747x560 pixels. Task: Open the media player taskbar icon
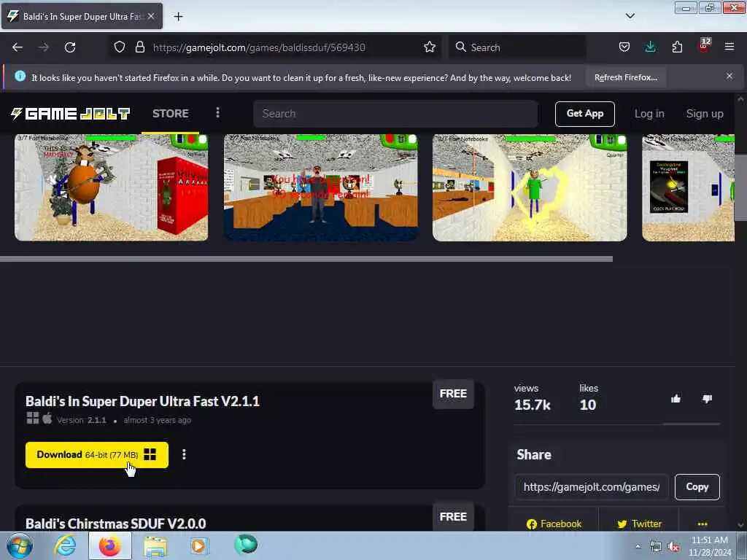[199, 545]
